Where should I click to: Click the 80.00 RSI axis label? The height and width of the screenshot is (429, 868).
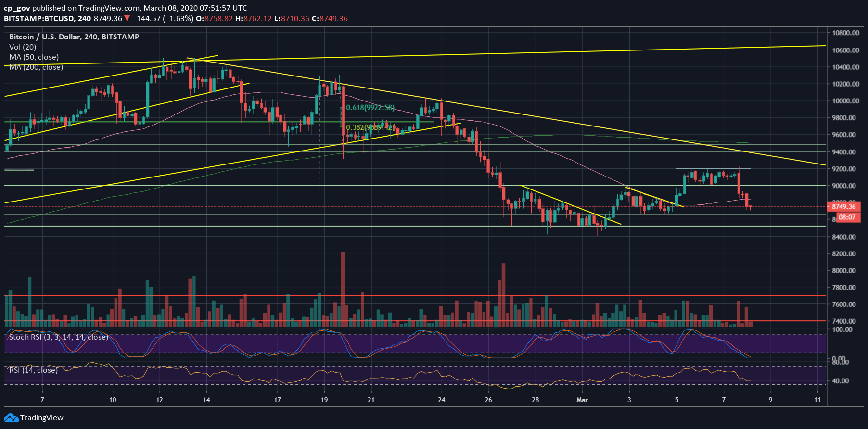pyautogui.click(x=841, y=362)
